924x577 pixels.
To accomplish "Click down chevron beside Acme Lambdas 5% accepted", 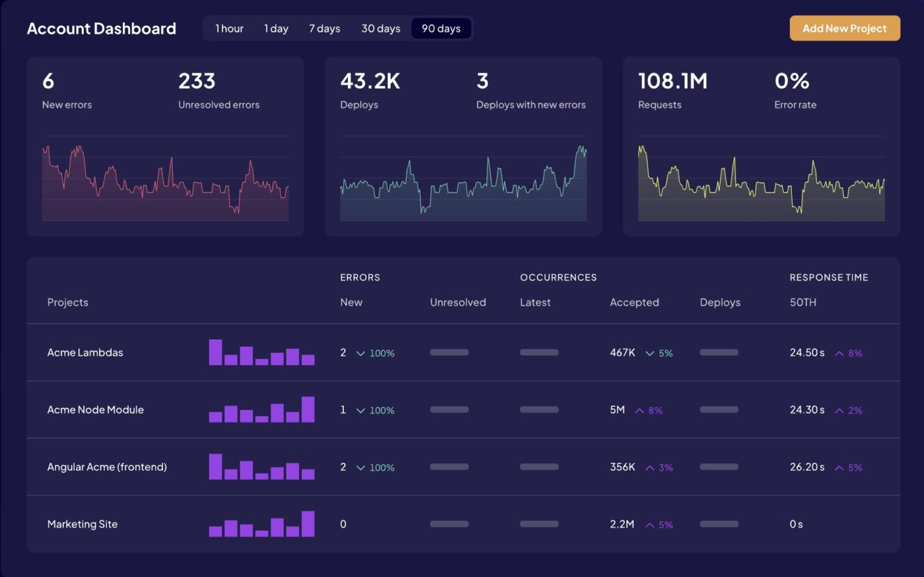I will [x=649, y=354].
